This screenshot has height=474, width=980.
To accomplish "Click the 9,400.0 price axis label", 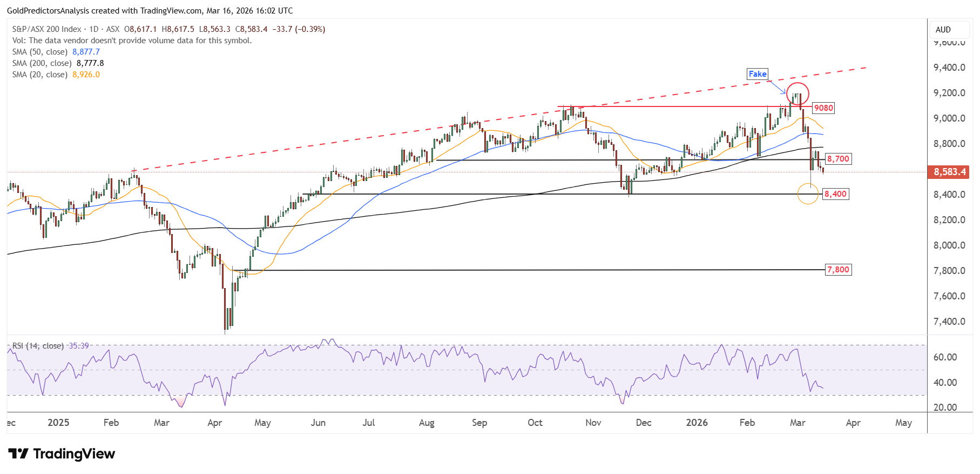I will click(949, 68).
